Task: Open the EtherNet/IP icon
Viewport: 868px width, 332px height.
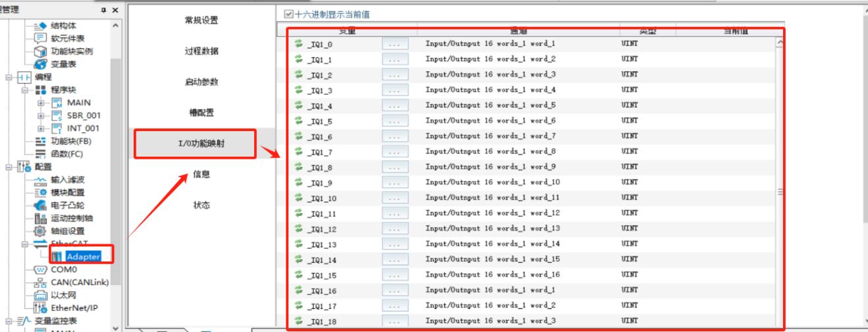Action: [x=40, y=308]
